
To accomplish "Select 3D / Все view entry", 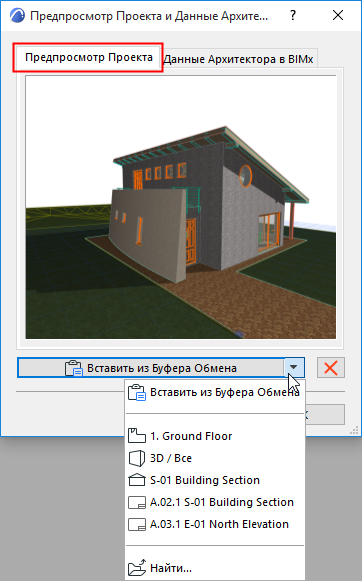I will coord(215,458).
